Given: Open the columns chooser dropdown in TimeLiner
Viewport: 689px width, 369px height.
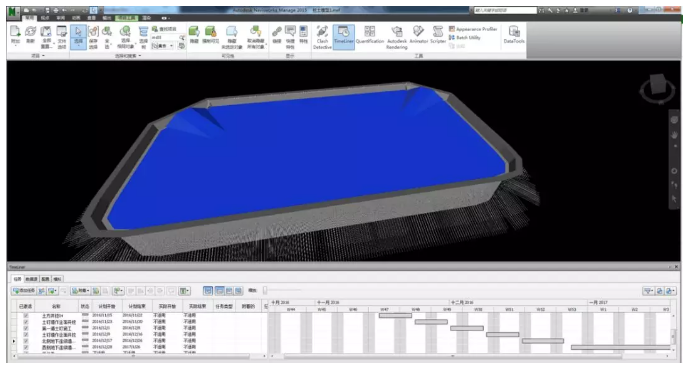Looking at the screenshot, I should pos(185,291).
